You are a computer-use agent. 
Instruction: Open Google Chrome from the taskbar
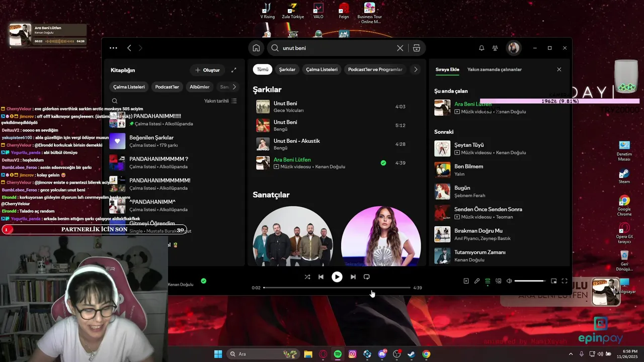[x=426, y=354]
